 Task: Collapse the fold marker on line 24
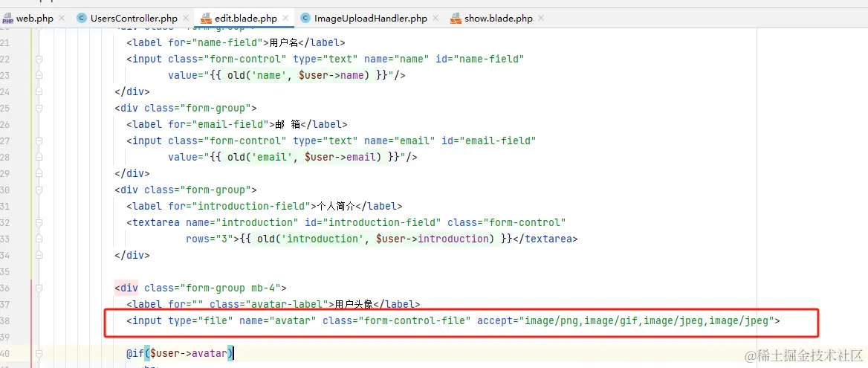tap(39, 92)
